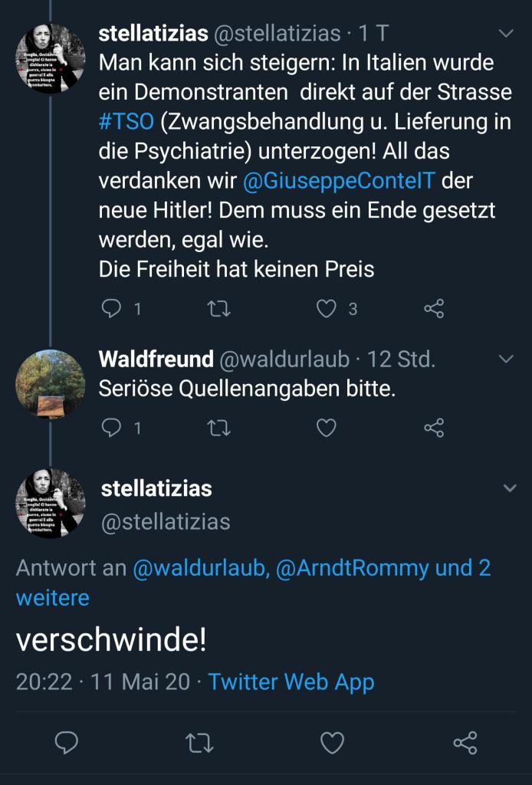Reply to Waldfreund's tweet
Viewport: 532px width, 785px height.
(112, 428)
